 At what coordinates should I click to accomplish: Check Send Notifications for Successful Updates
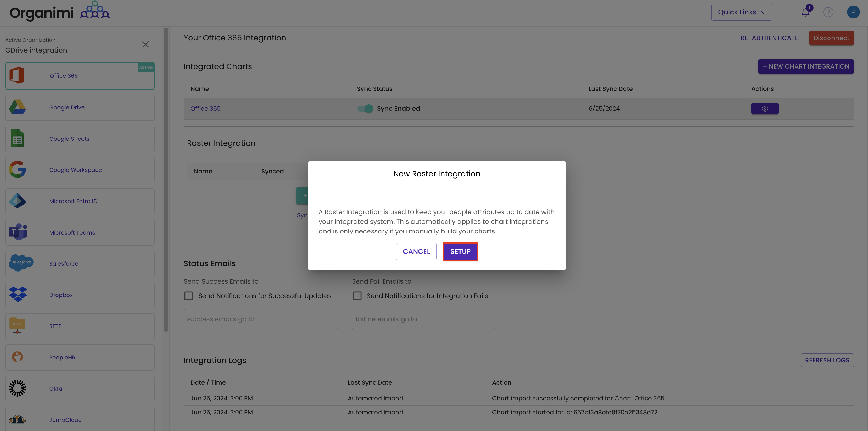tap(189, 296)
